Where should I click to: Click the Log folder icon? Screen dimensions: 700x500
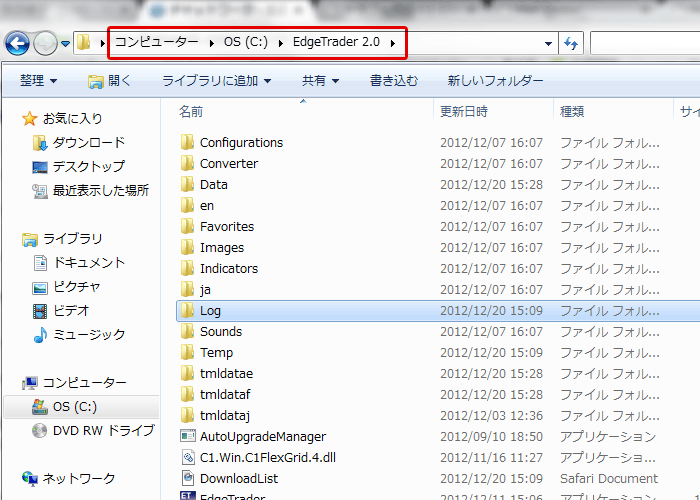point(187,310)
